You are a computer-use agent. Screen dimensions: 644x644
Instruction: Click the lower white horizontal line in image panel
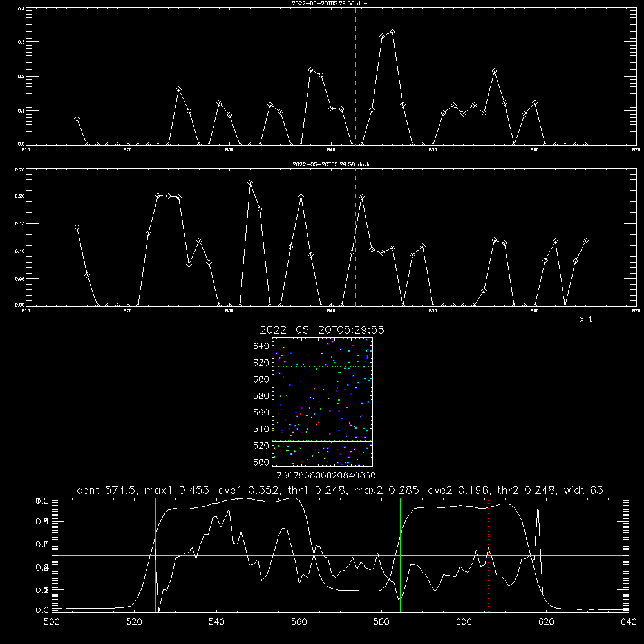click(322, 442)
